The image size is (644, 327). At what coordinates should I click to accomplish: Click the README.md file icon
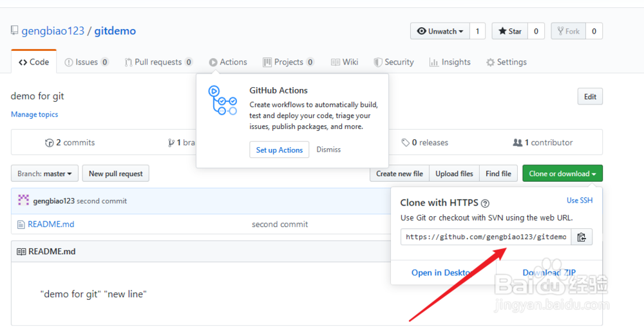click(x=21, y=224)
